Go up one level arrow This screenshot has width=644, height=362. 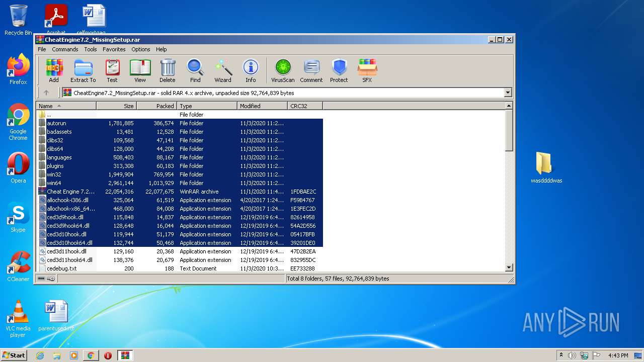tap(46, 93)
